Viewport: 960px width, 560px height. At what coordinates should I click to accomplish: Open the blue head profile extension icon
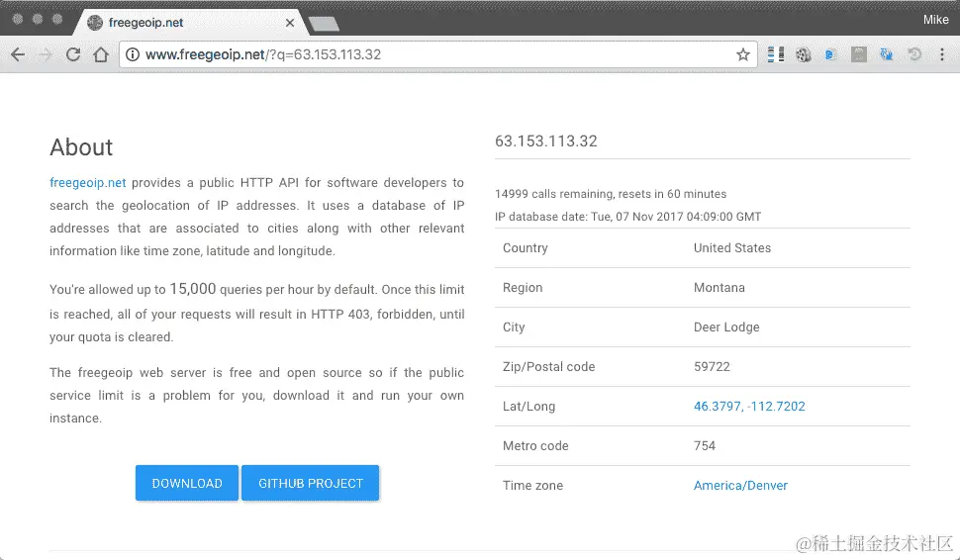830,54
